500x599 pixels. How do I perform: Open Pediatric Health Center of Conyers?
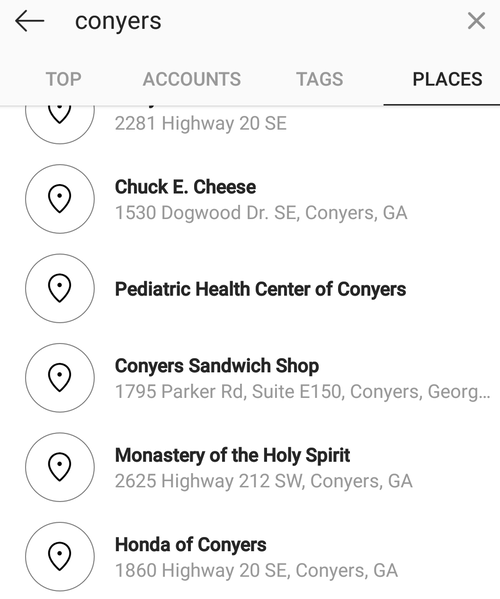(250, 288)
